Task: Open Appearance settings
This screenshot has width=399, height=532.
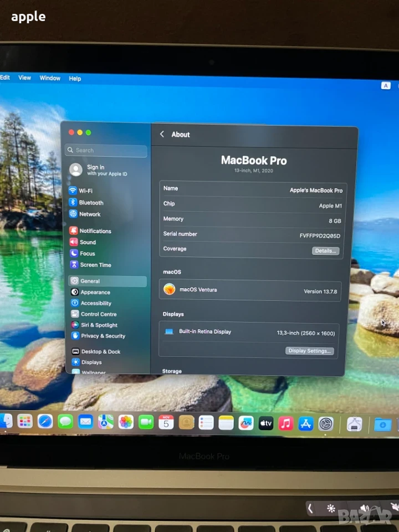Action: click(90, 292)
